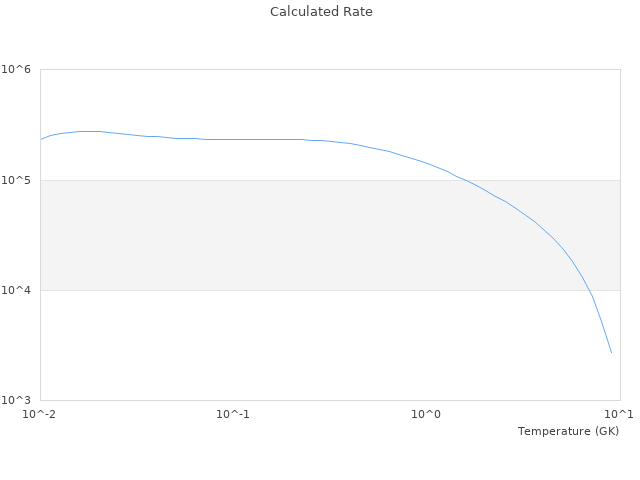
Task: Click the 10^-1 x-axis tick label
Action: click(x=233, y=414)
